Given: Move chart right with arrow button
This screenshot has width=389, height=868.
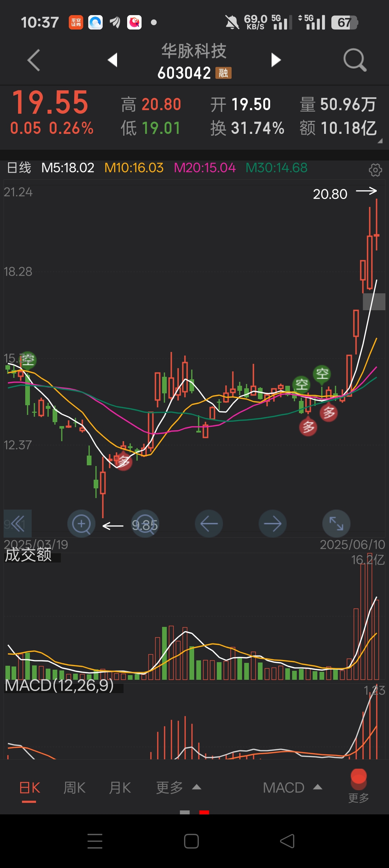Looking at the screenshot, I should coord(273,524).
